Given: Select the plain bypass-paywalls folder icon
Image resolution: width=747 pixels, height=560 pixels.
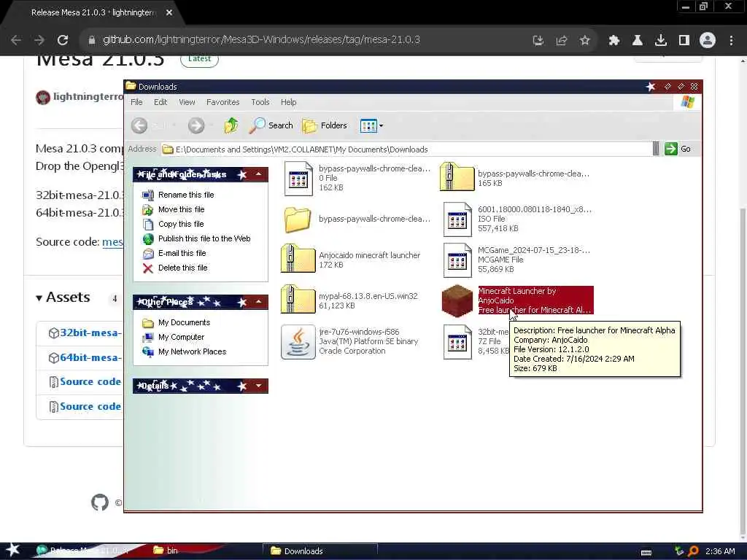Looking at the screenshot, I should pos(298,219).
